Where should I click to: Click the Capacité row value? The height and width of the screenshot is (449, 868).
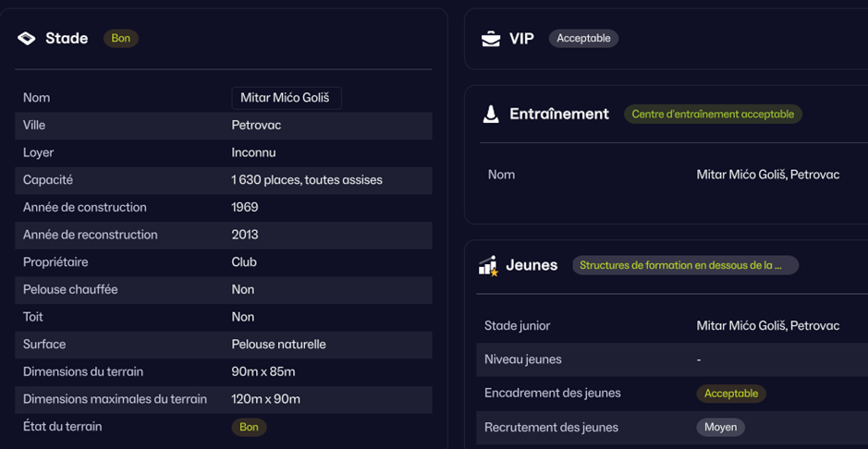[x=306, y=180]
